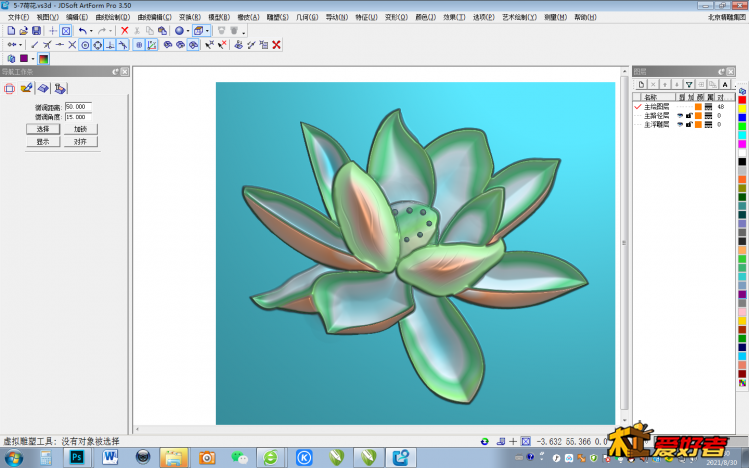Open the 文件(F) menu

tap(18, 17)
